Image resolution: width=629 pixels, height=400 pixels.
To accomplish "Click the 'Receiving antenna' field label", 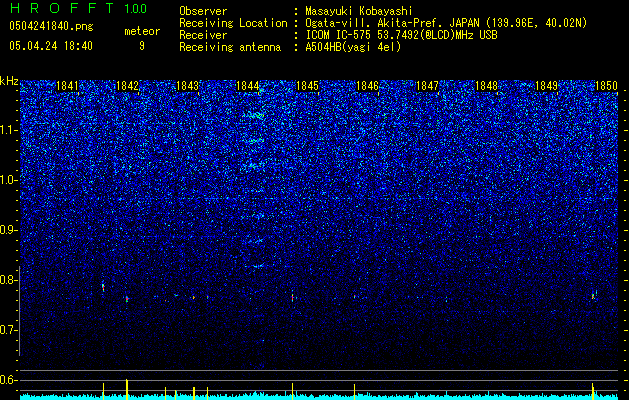I will pyautogui.click(x=230, y=47).
